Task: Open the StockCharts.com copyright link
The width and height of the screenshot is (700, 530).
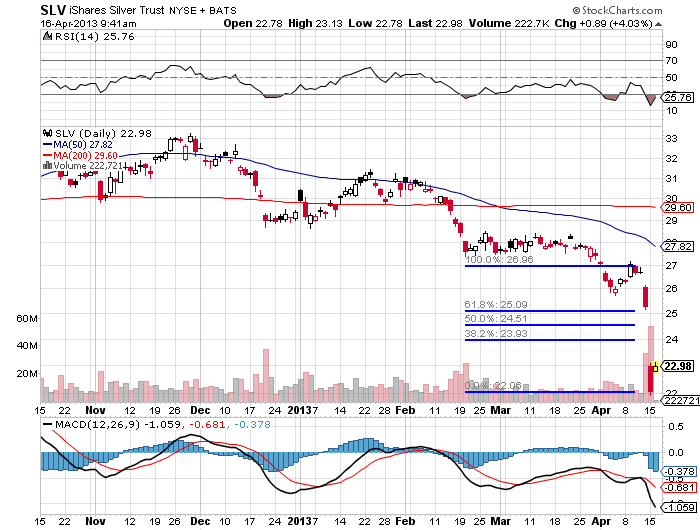Action: pyautogui.click(x=618, y=10)
